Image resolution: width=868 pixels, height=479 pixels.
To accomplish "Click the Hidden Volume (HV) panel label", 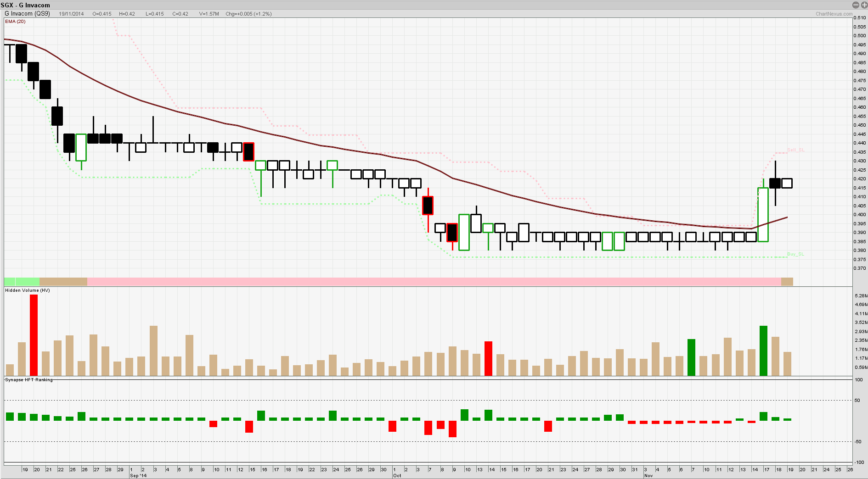I will (x=28, y=290).
